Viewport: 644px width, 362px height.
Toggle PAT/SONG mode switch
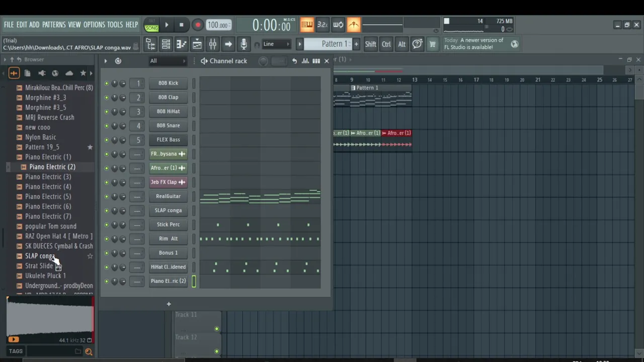151,25
